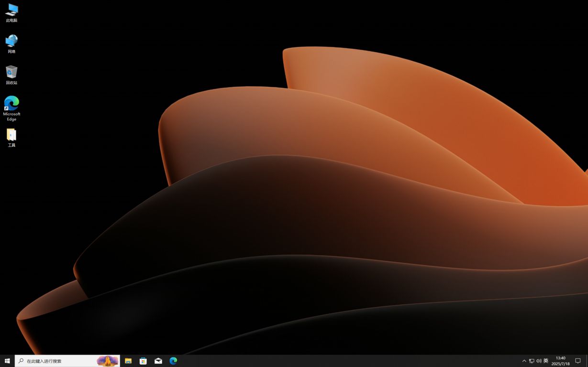This screenshot has width=588, height=367.
Task: Open the Mail app from taskbar
Action: pos(158,361)
